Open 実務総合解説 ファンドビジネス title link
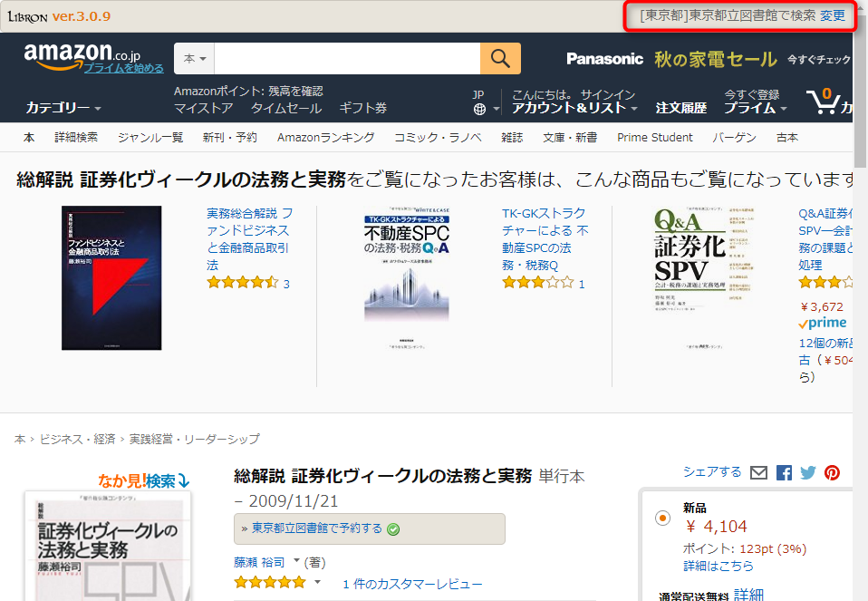The image size is (868, 601). coord(250,239)
